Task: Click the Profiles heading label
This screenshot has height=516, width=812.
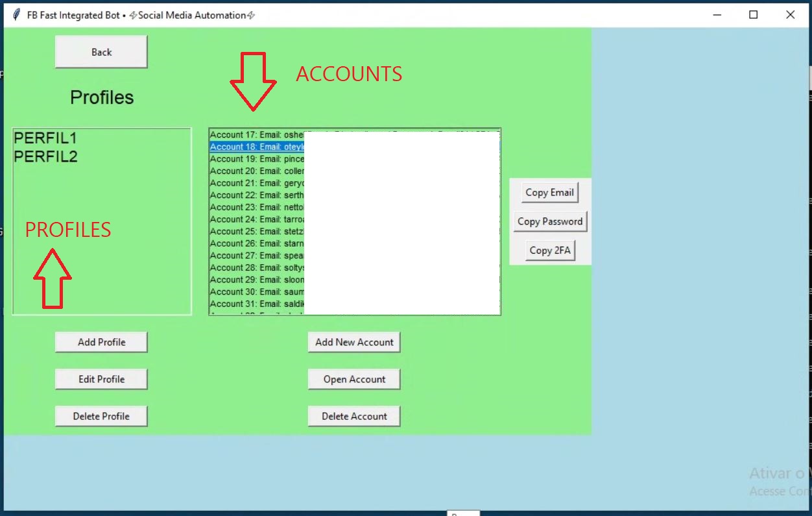Action: tap(101, 97)
